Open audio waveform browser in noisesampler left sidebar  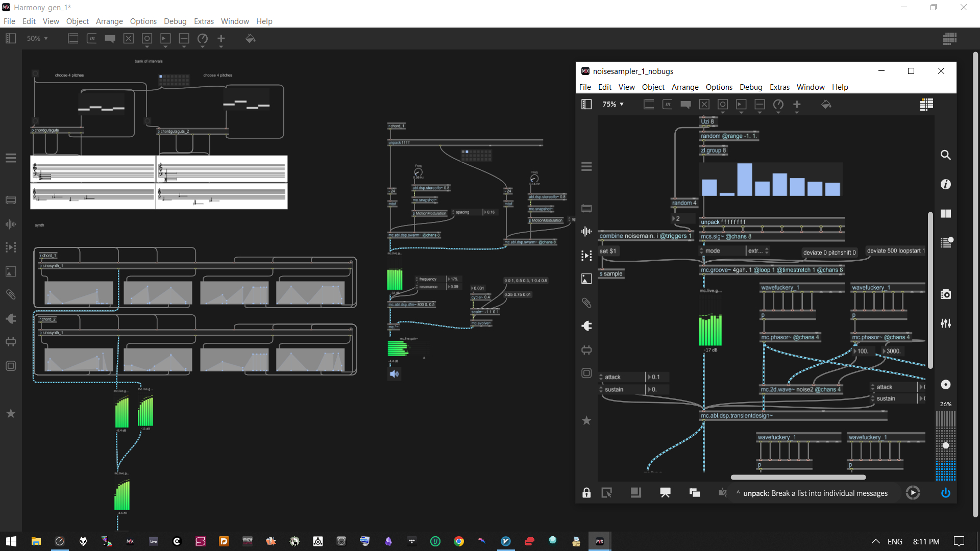pos(586,232)
